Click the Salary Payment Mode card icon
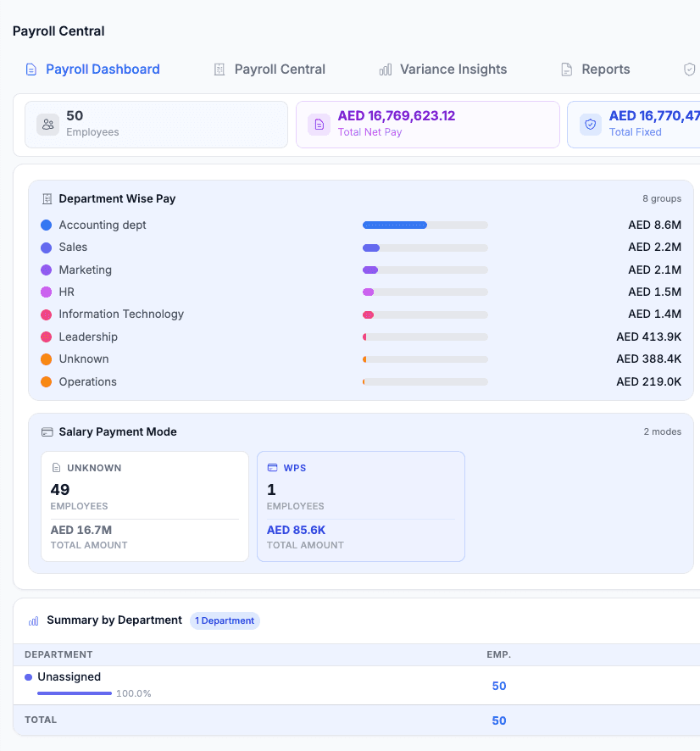This screenshot has width=700, height=751. pos(47,432)
